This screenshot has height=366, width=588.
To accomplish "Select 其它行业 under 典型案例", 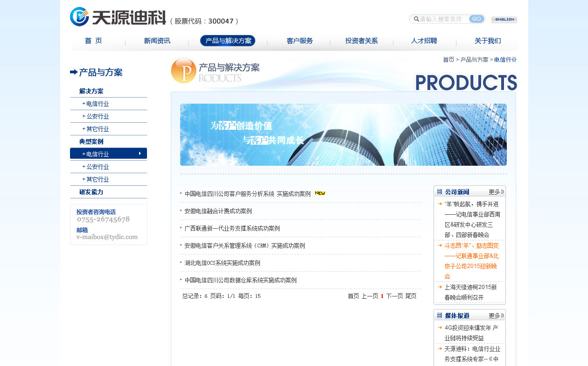I will [98, 179].
